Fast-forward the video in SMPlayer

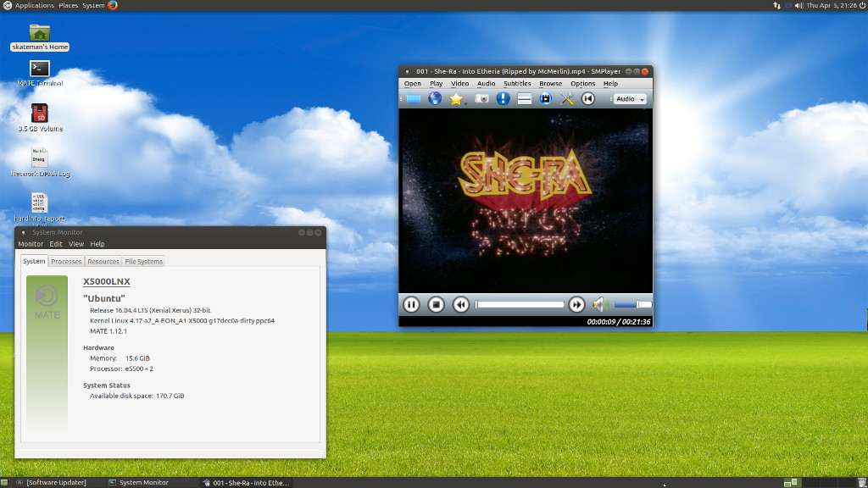click(x=576, y=304)
